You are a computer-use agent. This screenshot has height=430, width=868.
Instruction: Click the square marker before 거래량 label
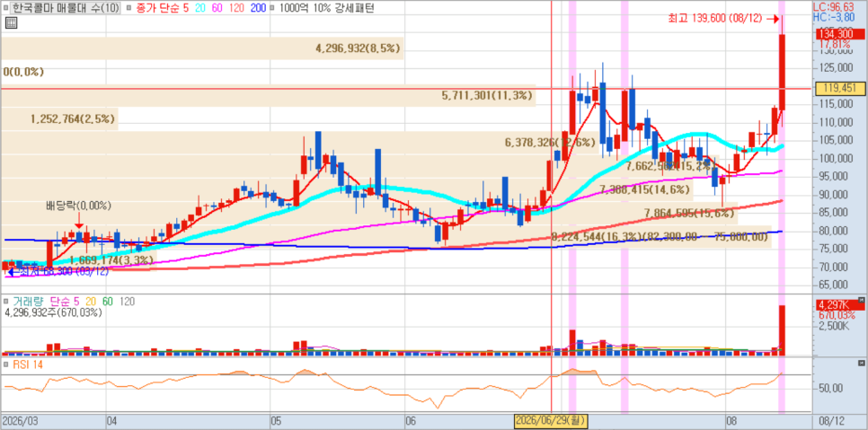5,302
